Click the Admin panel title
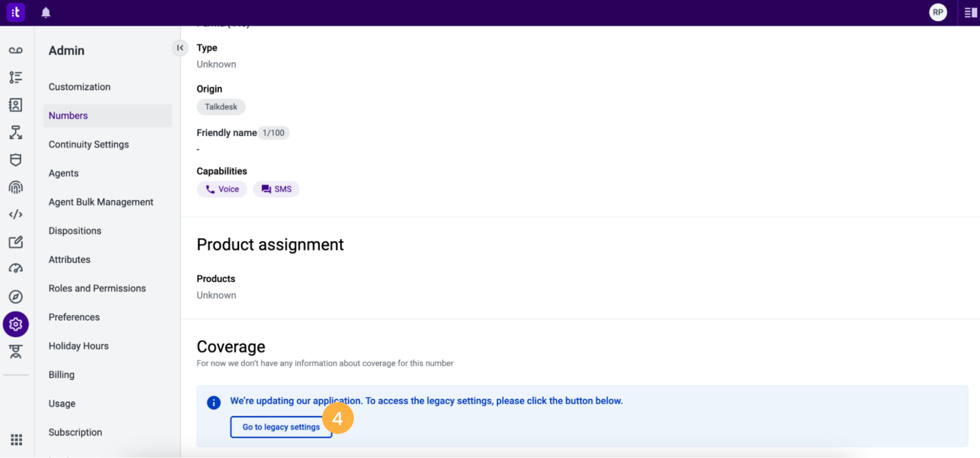The height and width of the screenshot is (458, 980). (x=67, y=51)
